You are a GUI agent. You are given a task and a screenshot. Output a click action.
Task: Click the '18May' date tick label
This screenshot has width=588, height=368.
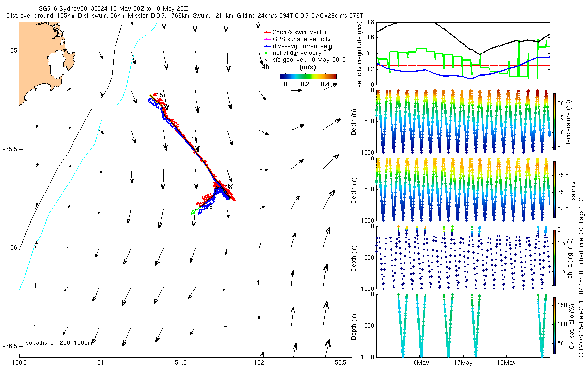coord(506,363)
